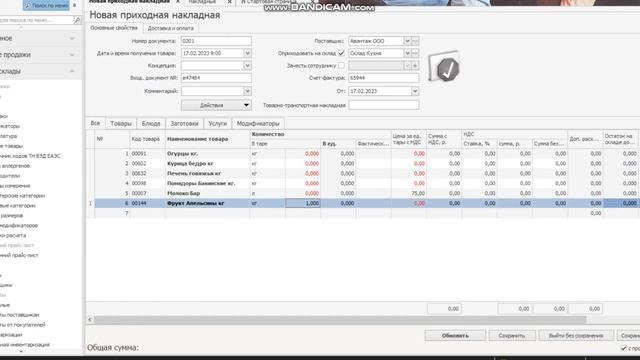The width and height of the screenshot is (640, 360).
Task: Click the magnifier icon in menu search
Action: tap(77, 20)
